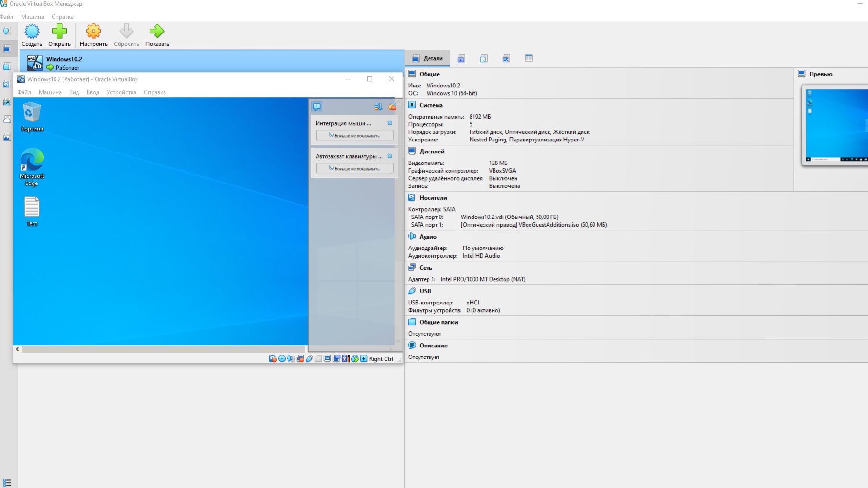Image resolution: width=868 pixels, height=488 pixels.
Task: Select the highlighted Machines tool in the left sidebar
Action: 7,49
